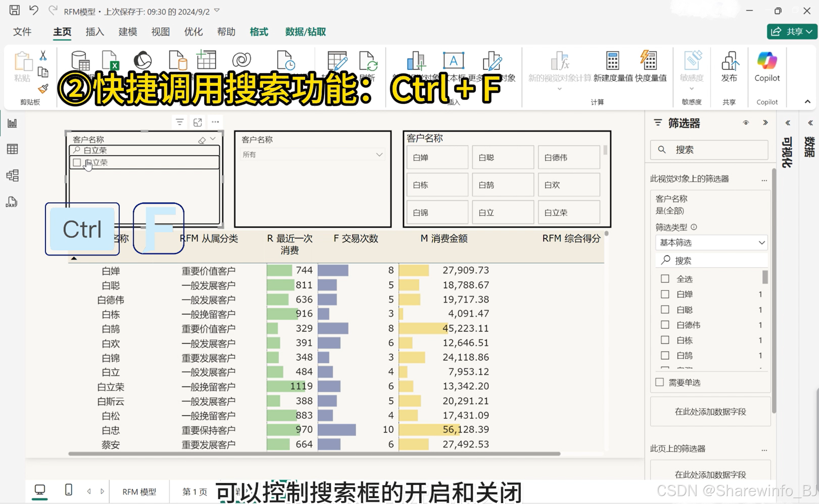The width and height of the screenshot is (819, 504).
Task: Open model view in left sidebar
Action: tap(12, 175)
